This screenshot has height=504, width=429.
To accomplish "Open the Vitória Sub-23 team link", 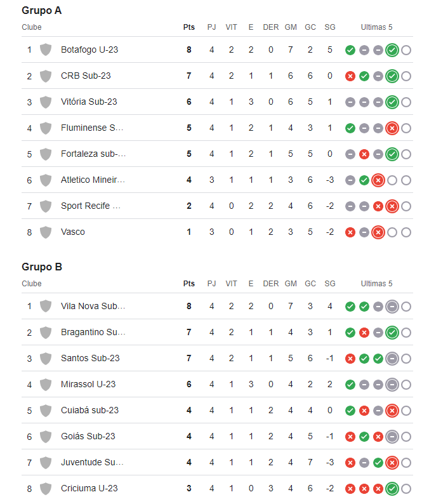I will tap(89, 102).
